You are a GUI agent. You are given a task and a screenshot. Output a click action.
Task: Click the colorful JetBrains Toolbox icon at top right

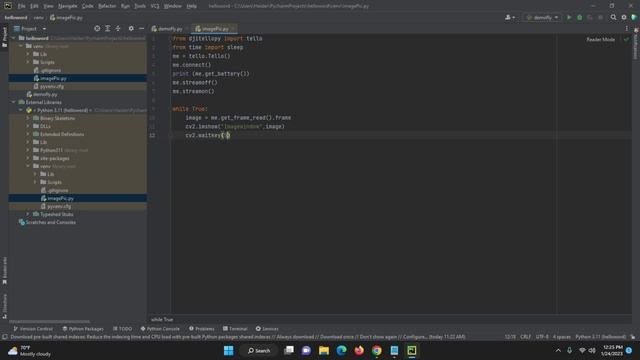pos(634,18)
